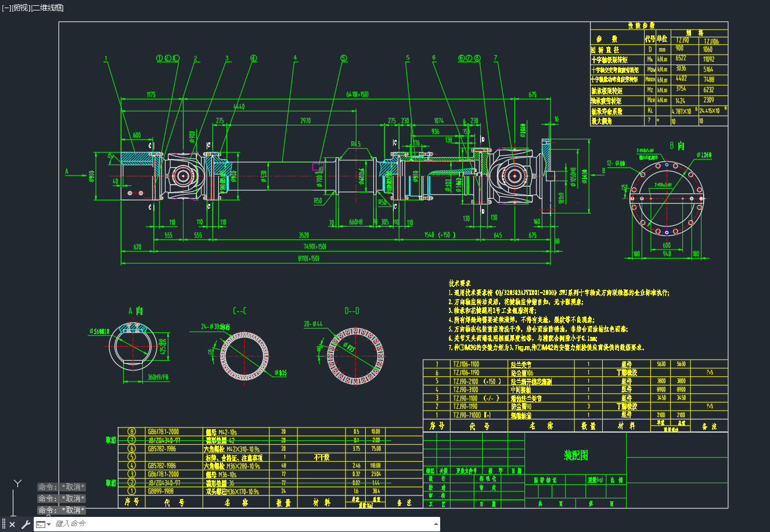Select the value 6522 in parameter table
The width and height of the screenshot is (770, 532).
(x=681, y=59)
